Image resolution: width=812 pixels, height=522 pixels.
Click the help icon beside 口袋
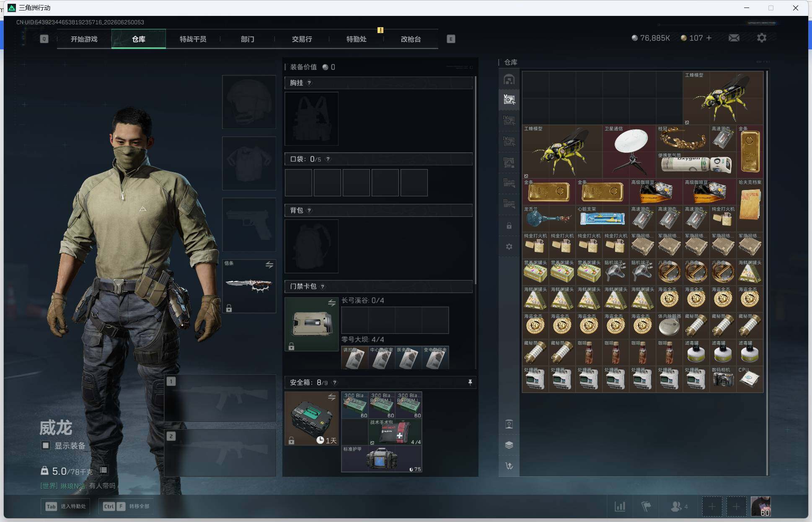[x=328, y=159]
